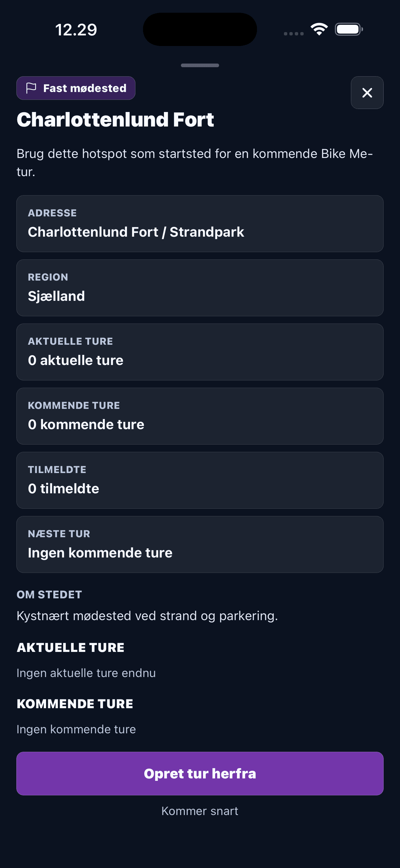
Task: Open the Næste tur card
Action: tap(200, 544)
